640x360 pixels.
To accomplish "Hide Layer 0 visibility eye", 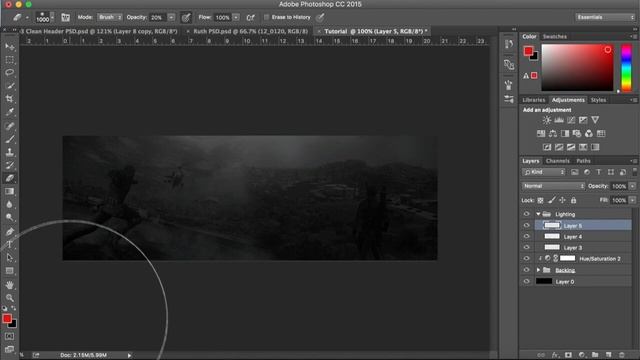I will pos(526,281).
